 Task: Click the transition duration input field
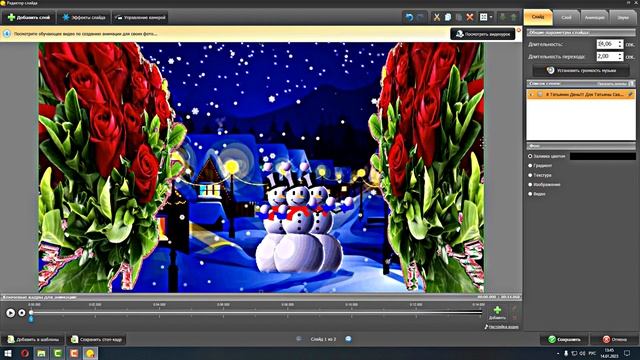point(607,56)
